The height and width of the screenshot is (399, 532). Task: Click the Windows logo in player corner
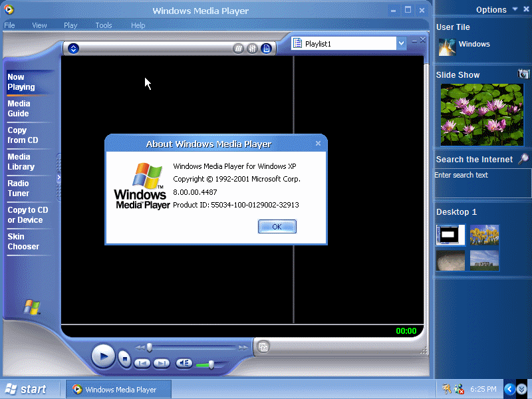coord(31,307)
